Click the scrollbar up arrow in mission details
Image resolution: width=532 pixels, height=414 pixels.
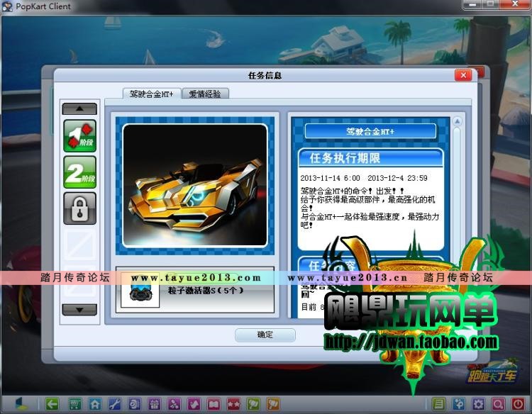click(x=458, y=121)
